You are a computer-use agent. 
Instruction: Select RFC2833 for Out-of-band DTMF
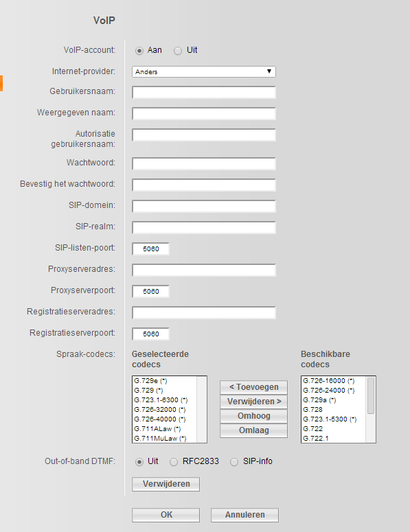click(x=174, y=462)
